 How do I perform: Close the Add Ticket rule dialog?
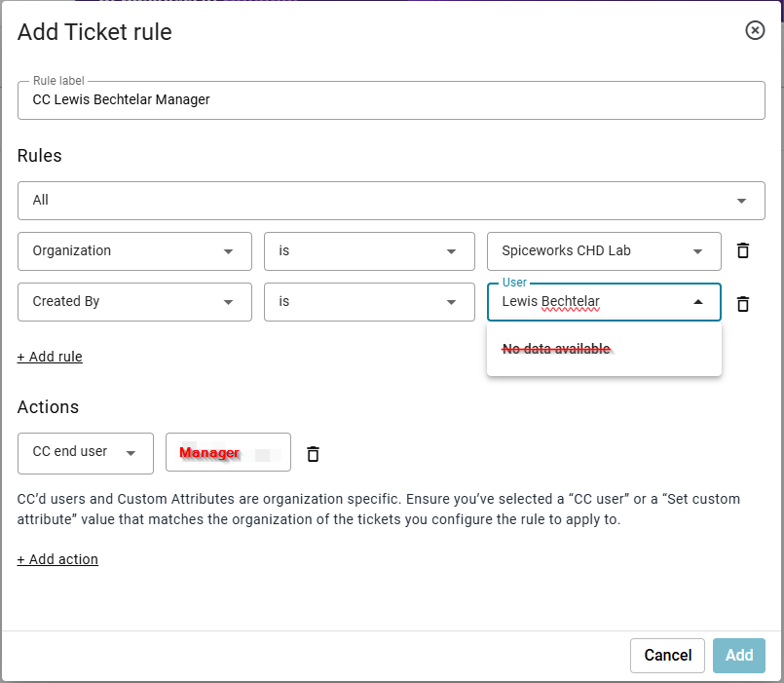point(755,30)
